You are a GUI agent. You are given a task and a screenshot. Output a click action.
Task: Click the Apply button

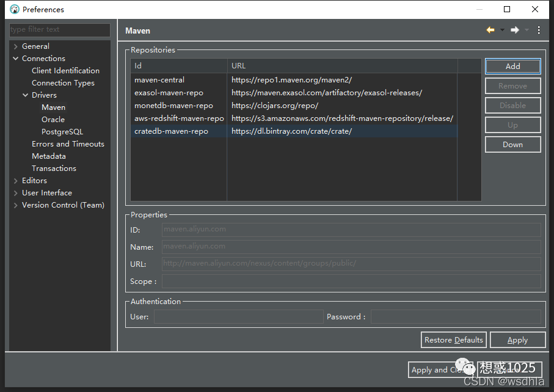517,339
